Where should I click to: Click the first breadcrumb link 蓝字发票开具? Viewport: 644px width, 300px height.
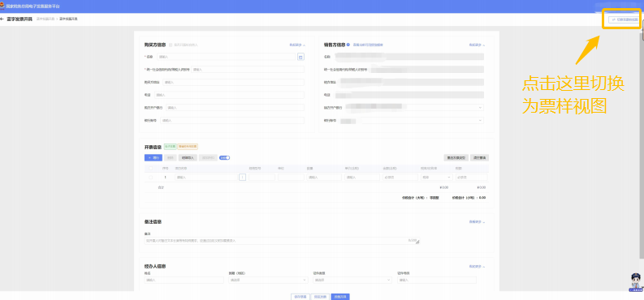point(45,19)
